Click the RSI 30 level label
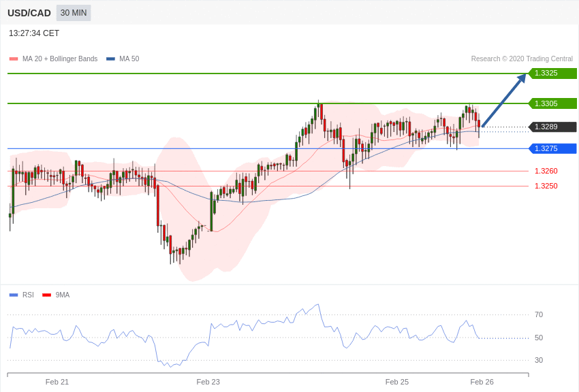This screenshot has width=579, height=392. coord(539,360)
